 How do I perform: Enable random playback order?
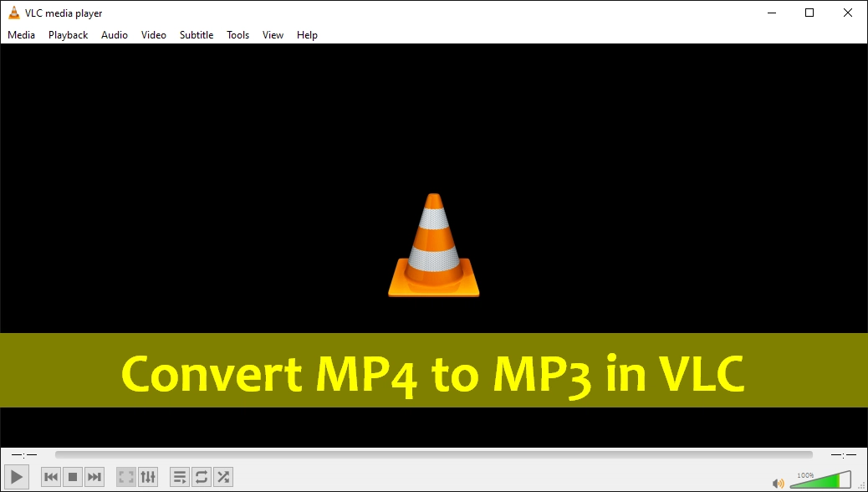click(x=222, y=476)
